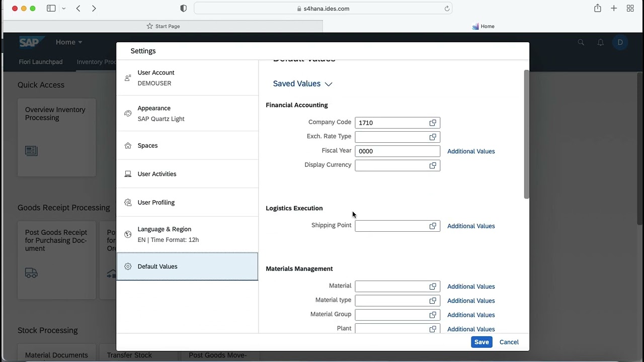
Task: Open a new Safari tab
Action: 614,9
